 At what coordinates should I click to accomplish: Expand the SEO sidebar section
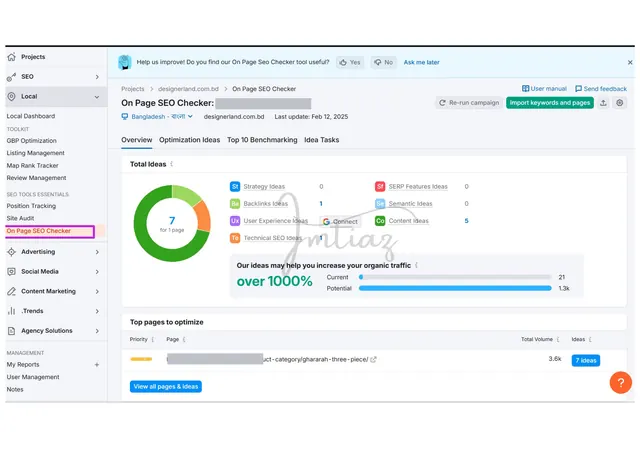[x=97, y=77]
